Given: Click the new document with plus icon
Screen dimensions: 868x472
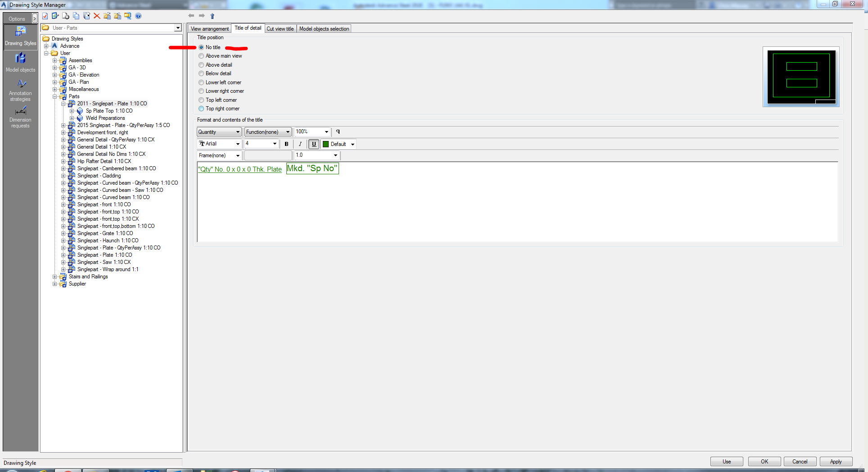Looking at the screenshot, I should [66, 16].
